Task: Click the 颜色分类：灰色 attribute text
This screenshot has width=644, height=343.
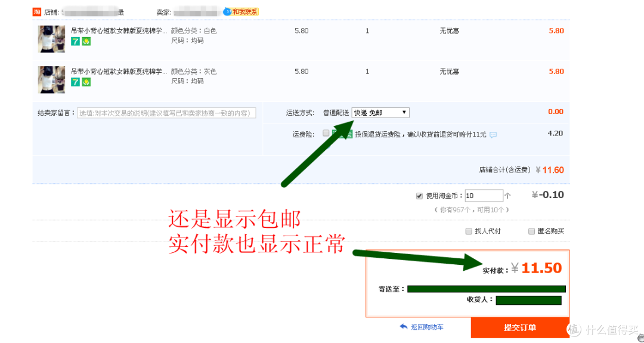Action: point(193,72)
